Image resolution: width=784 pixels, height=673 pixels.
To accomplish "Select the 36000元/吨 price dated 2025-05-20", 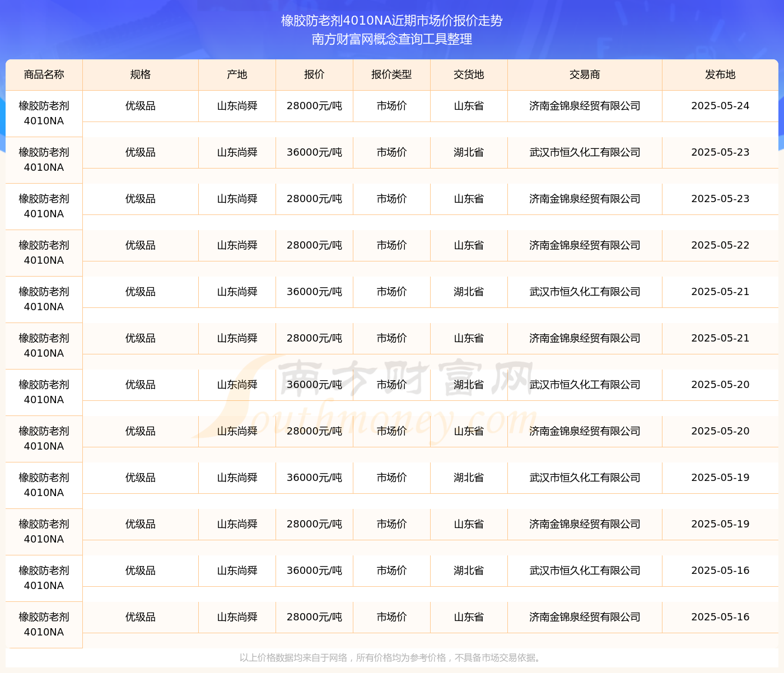I will [315, 385].
